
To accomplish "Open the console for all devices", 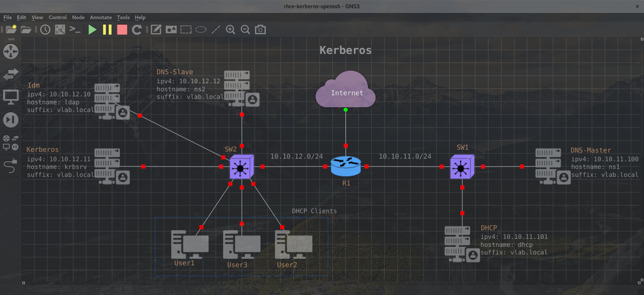I will tap(75, 29).
